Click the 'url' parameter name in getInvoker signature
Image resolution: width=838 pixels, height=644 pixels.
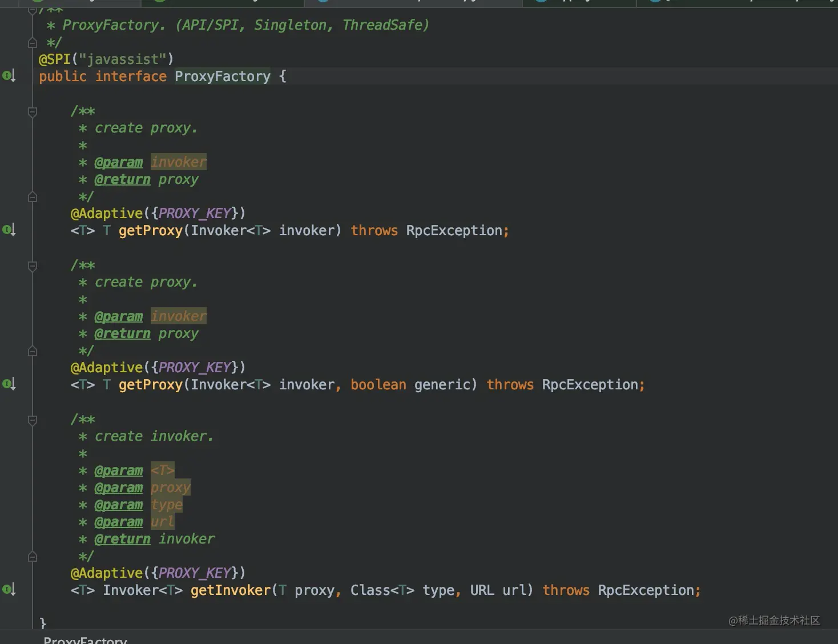point(514,590)
